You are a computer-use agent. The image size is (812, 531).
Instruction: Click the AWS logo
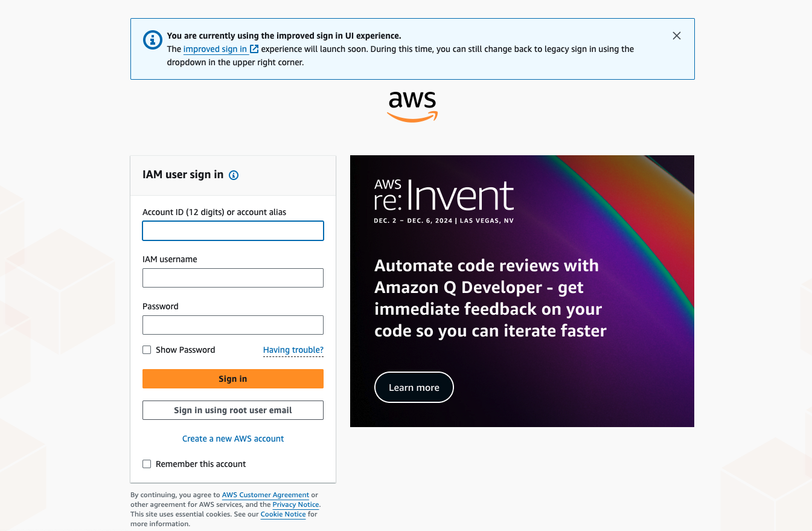(x=412, y=106)
